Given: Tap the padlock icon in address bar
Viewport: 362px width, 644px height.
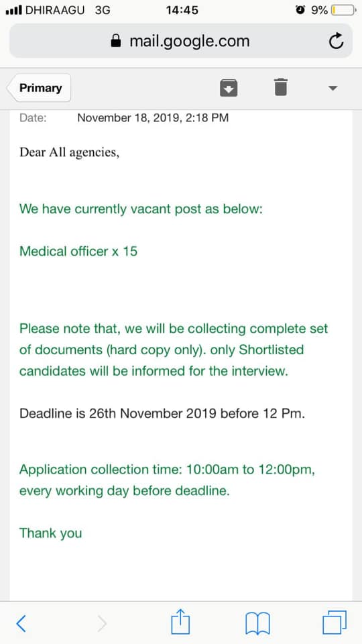Looking at the screenshot, I should click(116, 41).
